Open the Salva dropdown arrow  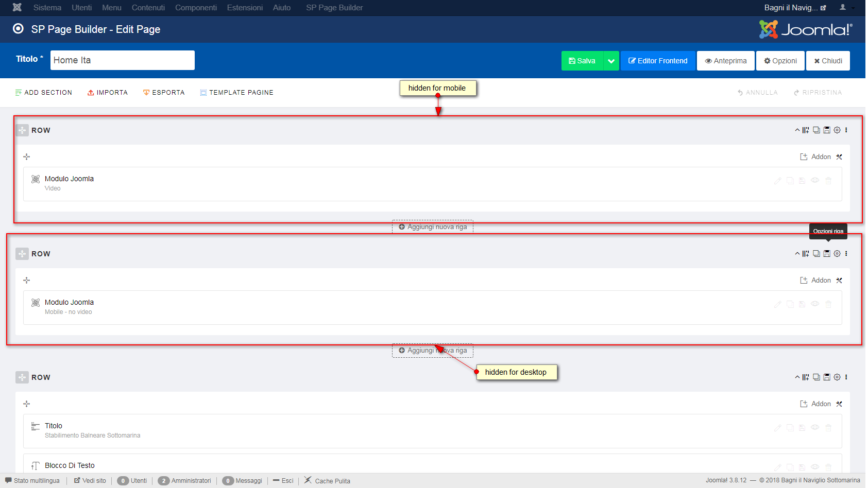tap(611, 61)
